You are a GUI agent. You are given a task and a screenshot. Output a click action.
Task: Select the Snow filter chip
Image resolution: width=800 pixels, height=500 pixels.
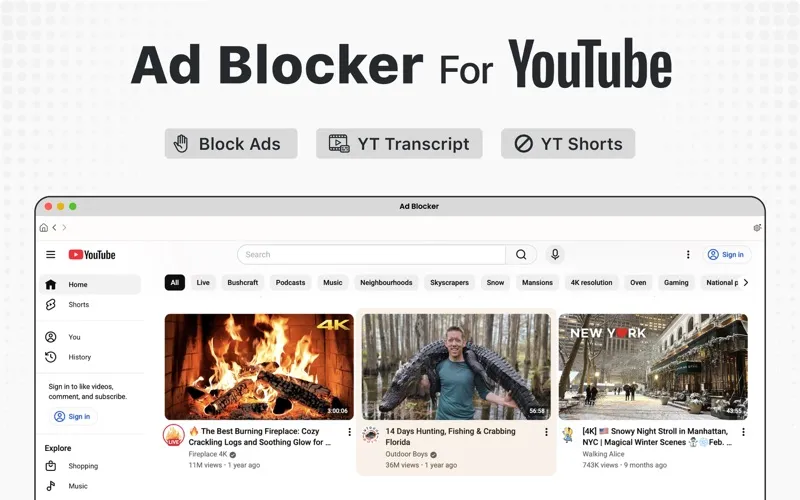pyautogui.click(x=495, y=283)
